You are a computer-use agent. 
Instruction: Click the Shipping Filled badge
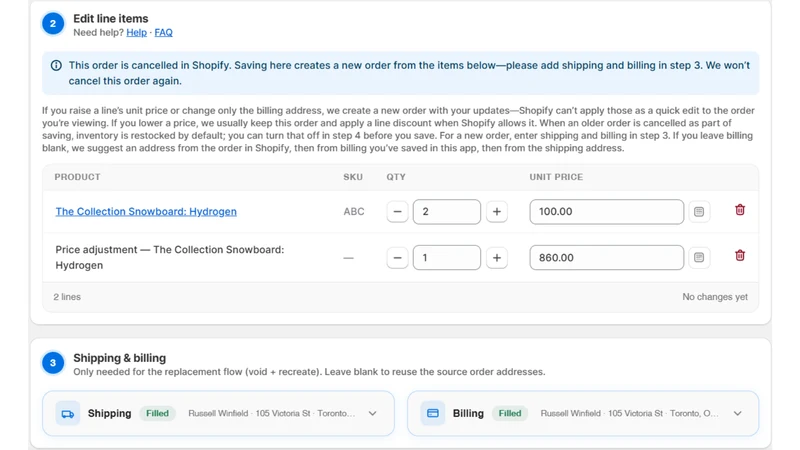coord(157,413)
